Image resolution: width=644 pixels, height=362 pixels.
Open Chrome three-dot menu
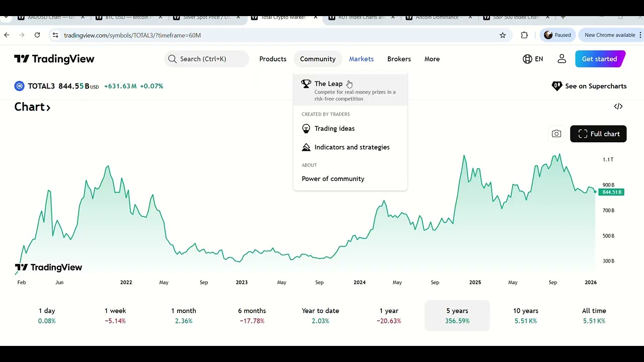[x=640, y=35]
